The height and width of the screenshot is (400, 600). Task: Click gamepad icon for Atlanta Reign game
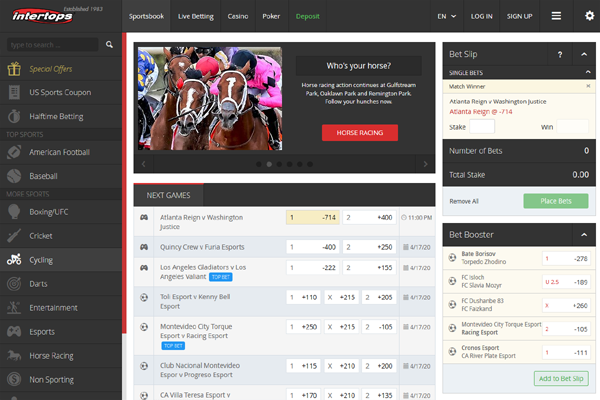(144, 217)
